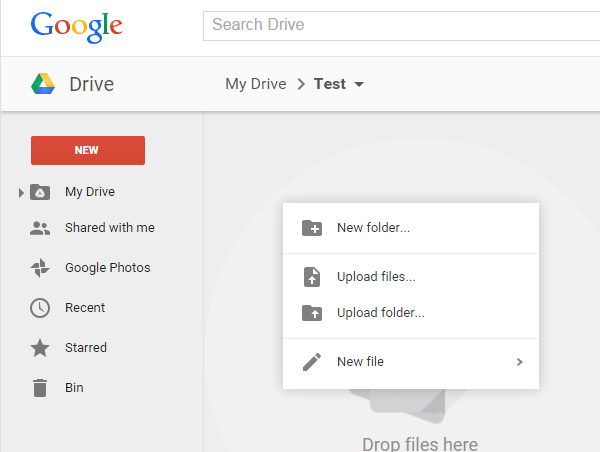
Task: Click the Upload files document icon
Action: (x=312, y=277)
